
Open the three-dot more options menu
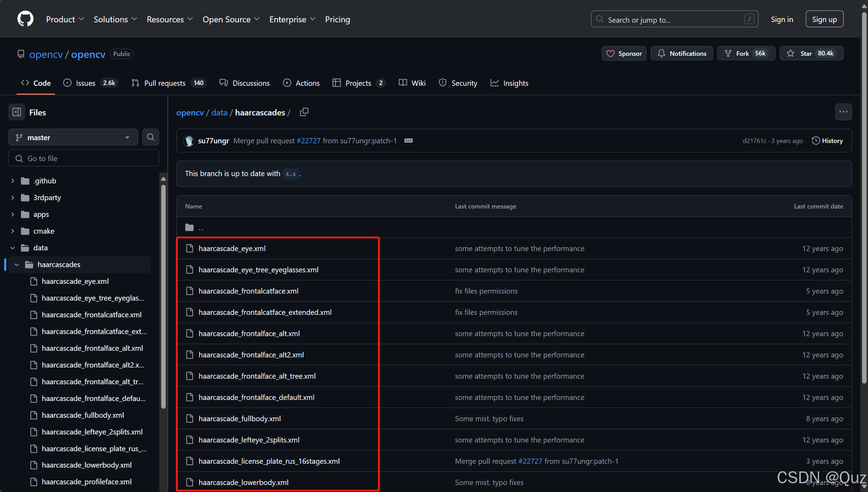point(843,112)
